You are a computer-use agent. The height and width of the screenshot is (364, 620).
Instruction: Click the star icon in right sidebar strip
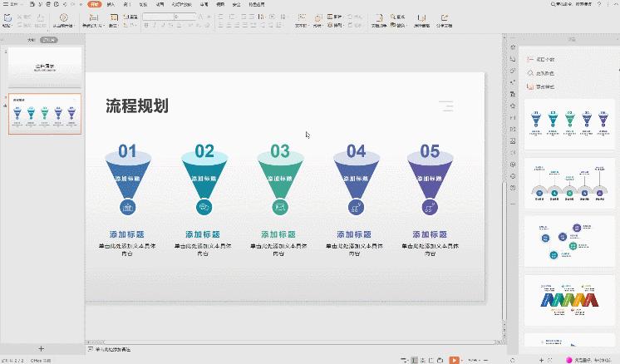pyautogui.click(x=513, y=106)
